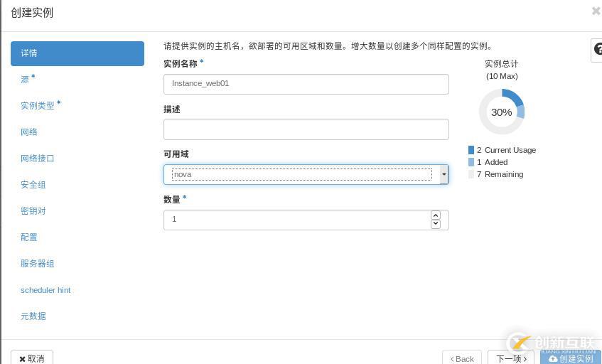Screen dimensions: 602x364
Task: Open the 可用域 dropdown arrow
Action: 444,174
